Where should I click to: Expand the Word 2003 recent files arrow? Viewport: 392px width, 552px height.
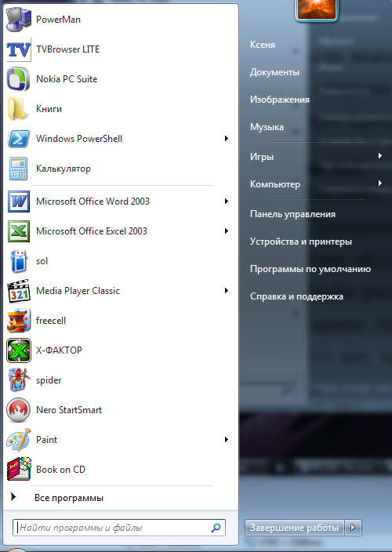point(227,202)
